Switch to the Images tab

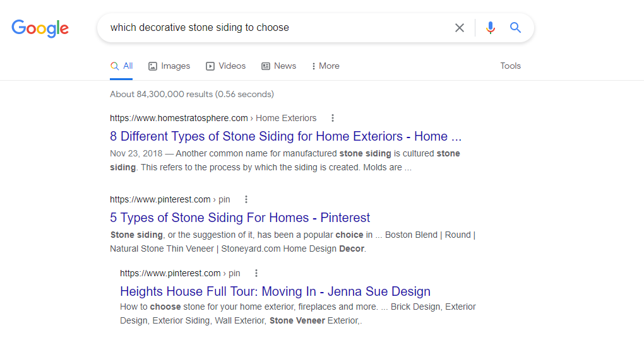tap(169, 66)
